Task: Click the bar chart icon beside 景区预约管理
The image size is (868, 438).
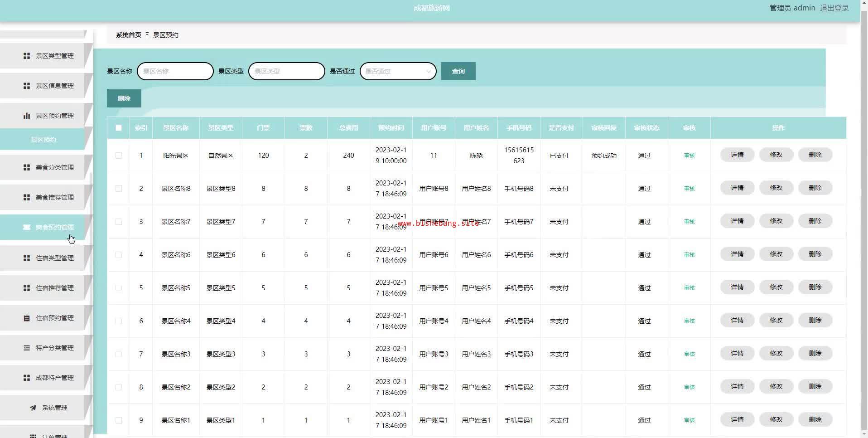Action: click(x=27, y=116)
